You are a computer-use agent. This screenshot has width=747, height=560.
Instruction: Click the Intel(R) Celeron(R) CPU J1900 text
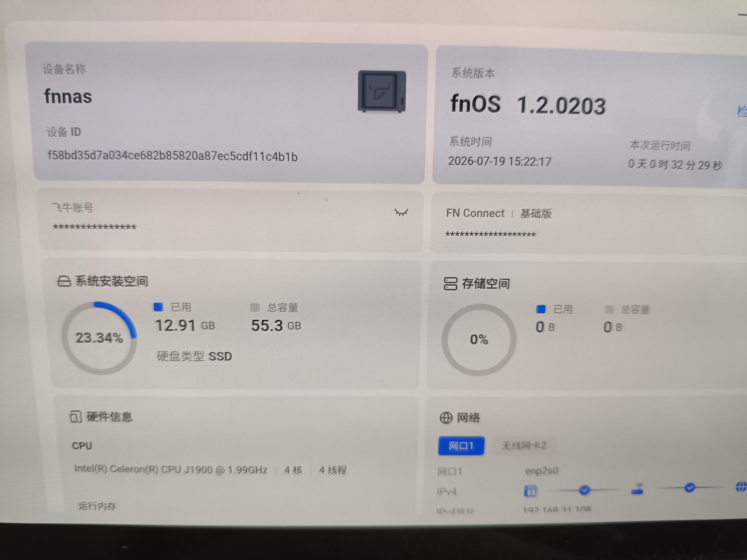coord(171,469)
